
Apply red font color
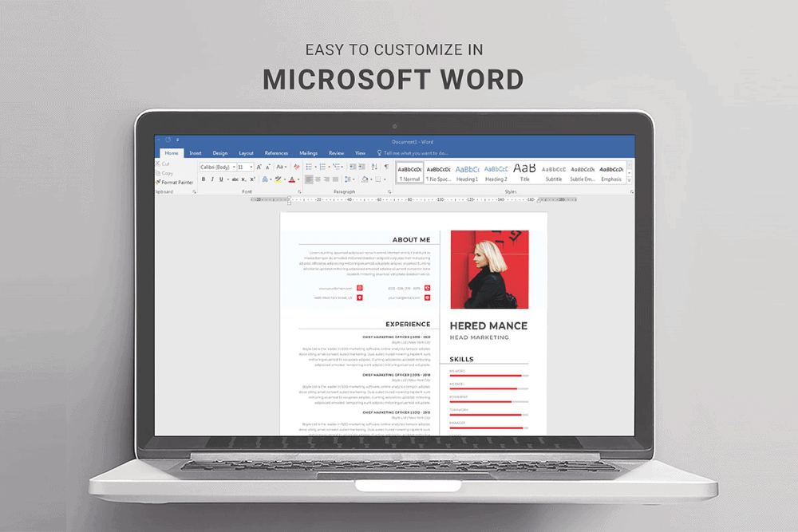291,179
